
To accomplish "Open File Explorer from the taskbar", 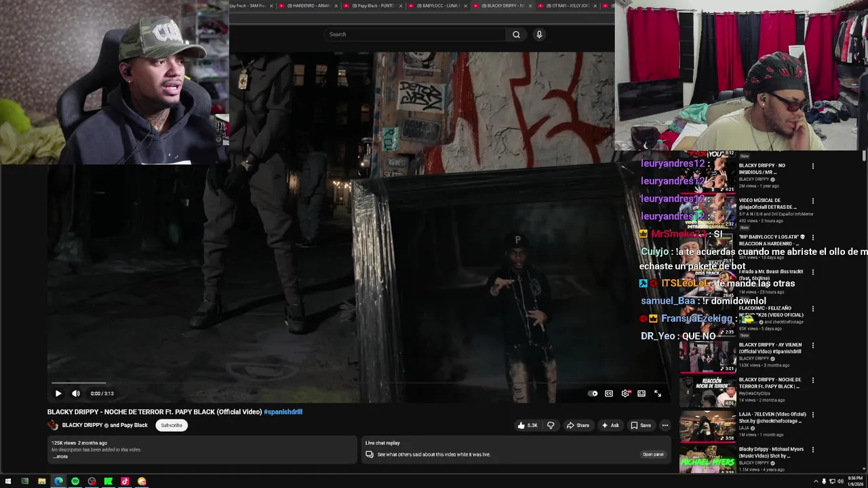I will point(41,481).
